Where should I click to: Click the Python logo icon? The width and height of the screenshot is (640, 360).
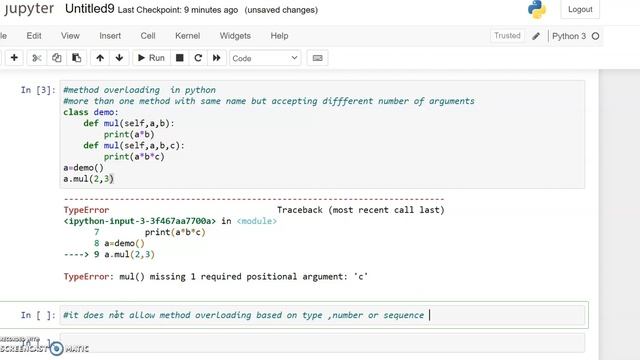coord(536,9)
